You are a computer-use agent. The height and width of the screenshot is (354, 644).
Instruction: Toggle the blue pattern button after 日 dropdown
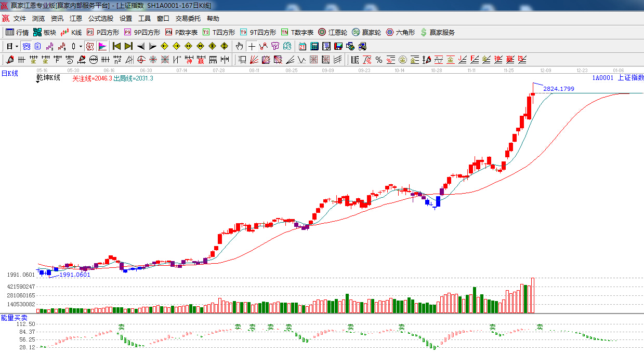click(26, 46)
